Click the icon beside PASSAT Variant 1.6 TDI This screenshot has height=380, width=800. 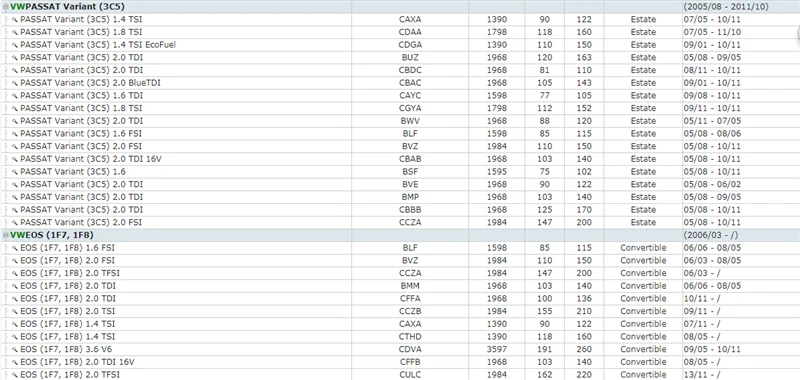pos(15,95)
